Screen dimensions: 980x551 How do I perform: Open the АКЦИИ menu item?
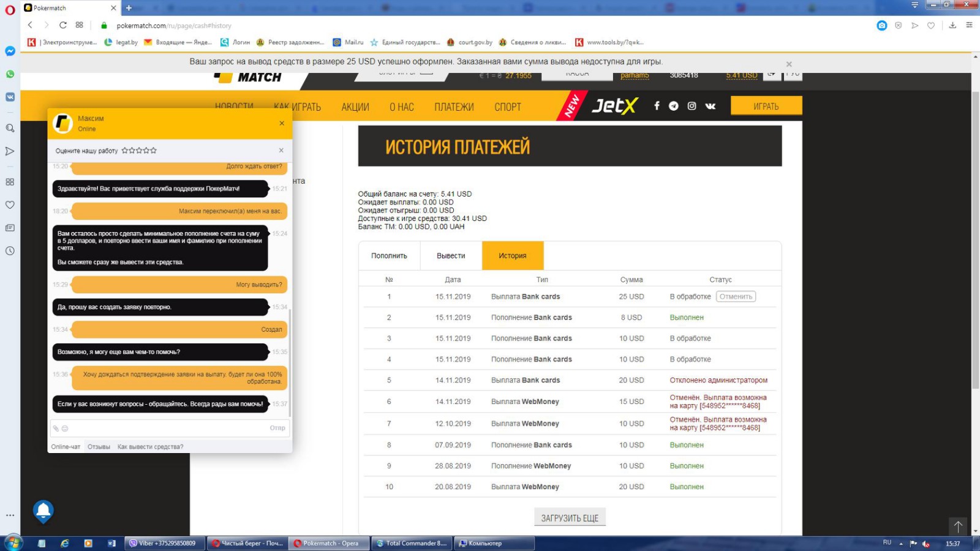(x=355, y=107)
